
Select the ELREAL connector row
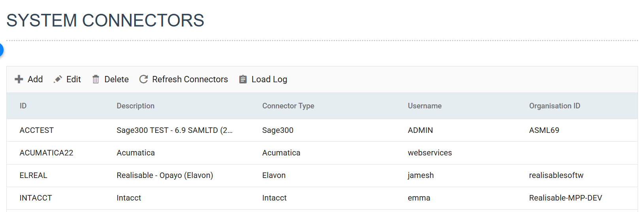point(34,176)
